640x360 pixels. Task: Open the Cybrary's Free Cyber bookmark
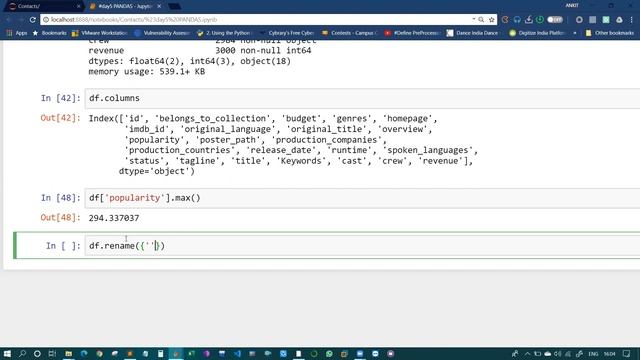click(x=287, y=33)
